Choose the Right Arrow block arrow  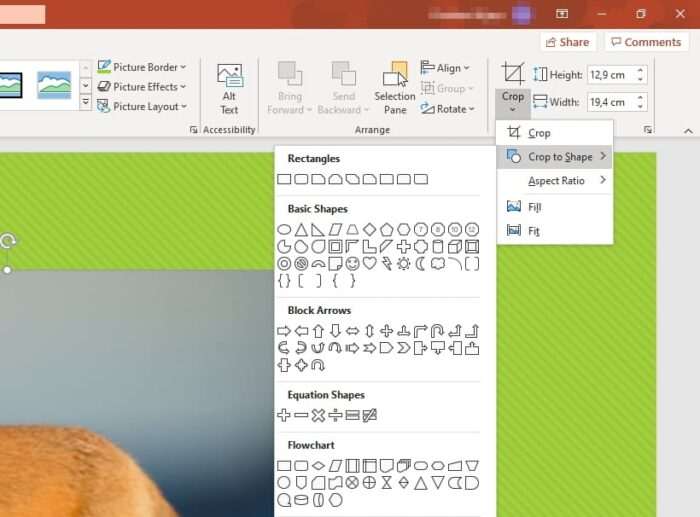pyautogui.click(x=284, y=331)
